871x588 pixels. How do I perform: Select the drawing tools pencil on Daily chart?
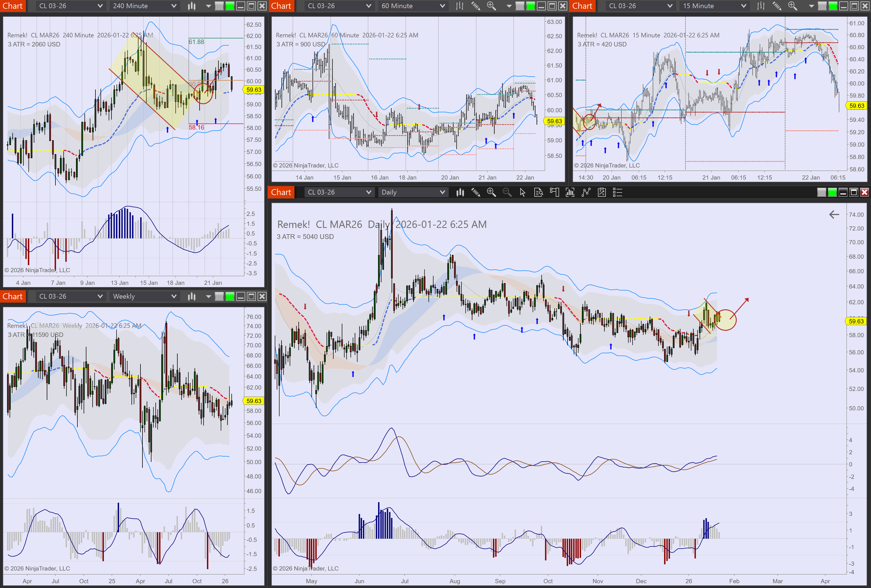point(476,192)
